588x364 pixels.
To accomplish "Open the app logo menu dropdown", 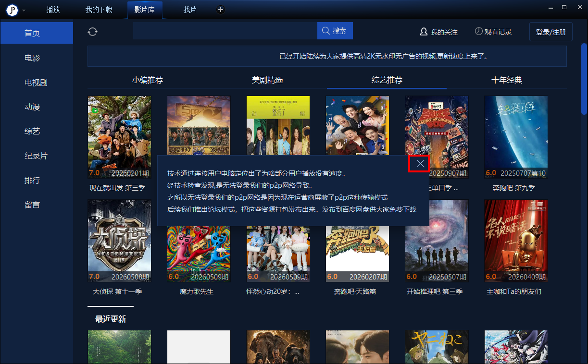I will (24, 10).
